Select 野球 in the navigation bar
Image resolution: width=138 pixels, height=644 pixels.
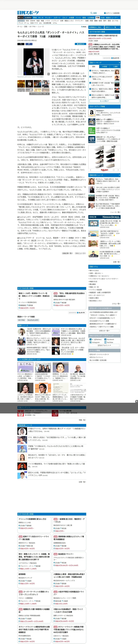point(35,18)
